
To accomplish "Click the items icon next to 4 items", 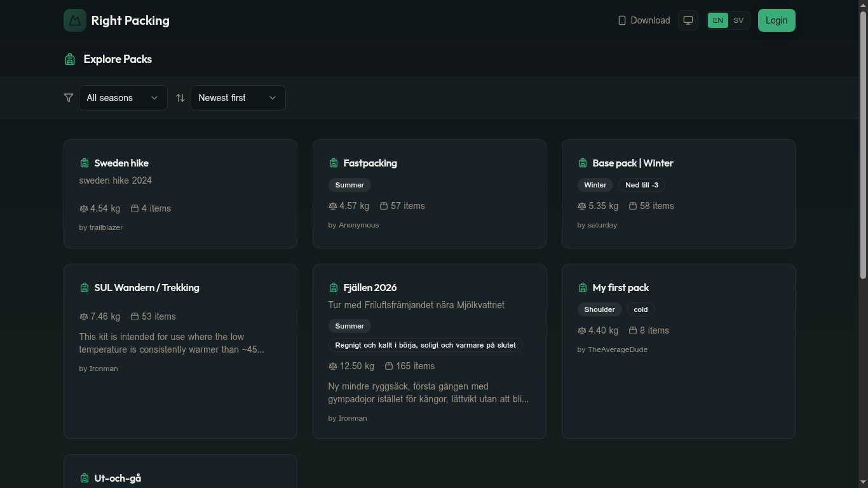I will pyautogui.click(x=135, y=208).
